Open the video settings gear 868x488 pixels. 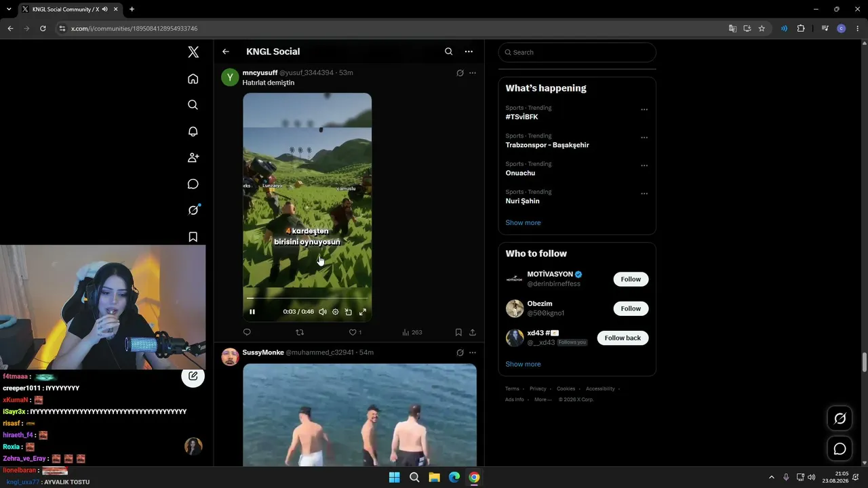point(335,312)
